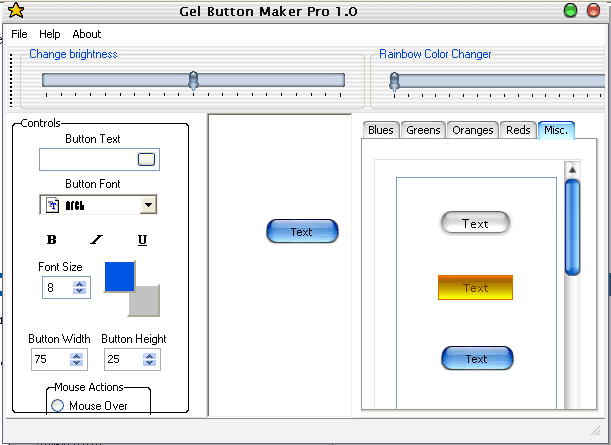Toggle bold text formatting

point(52,239)
